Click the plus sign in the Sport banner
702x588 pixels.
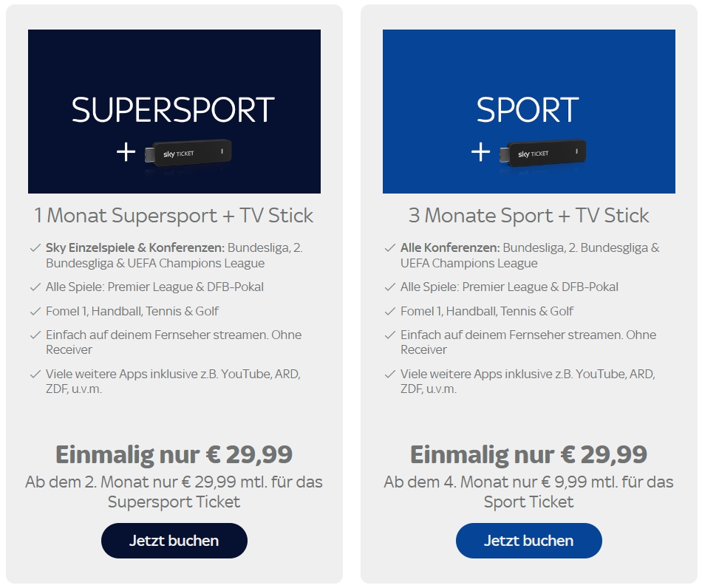[x=481, y=152]
